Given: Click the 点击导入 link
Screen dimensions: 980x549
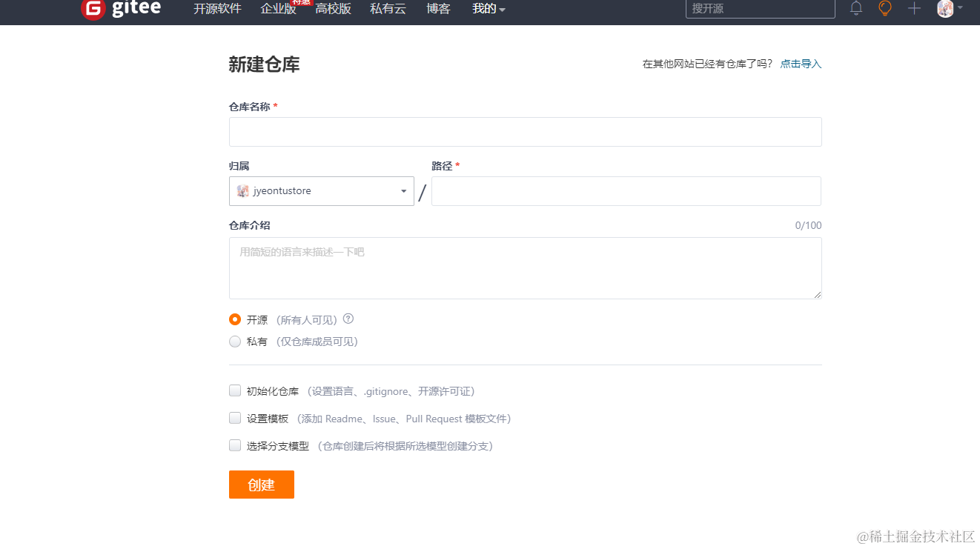Looking at the screenshot, I should pos(801,64).
